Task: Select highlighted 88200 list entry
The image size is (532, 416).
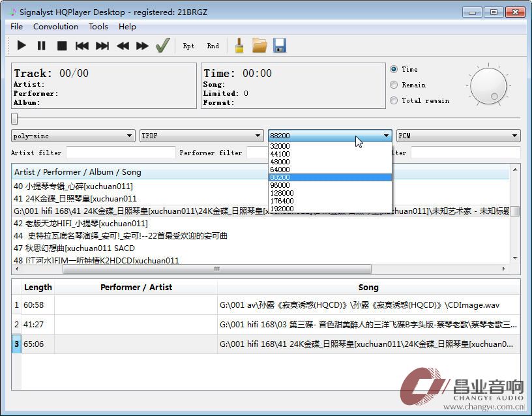Action: coord(330,177)
